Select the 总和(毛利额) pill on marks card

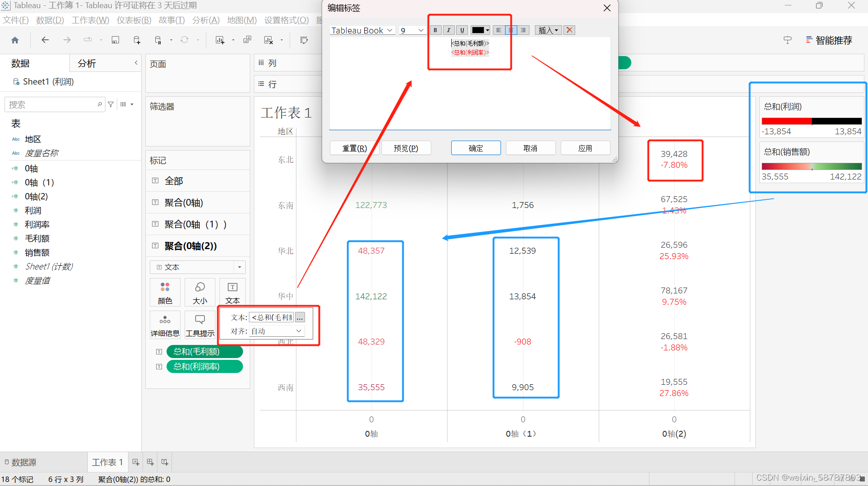pyautogui.click(x=205, y=351)
